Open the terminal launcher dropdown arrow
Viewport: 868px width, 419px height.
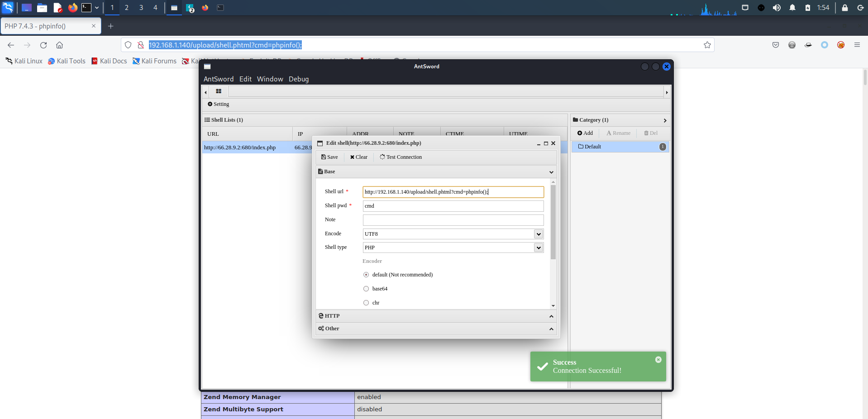[x=97, y=8]
